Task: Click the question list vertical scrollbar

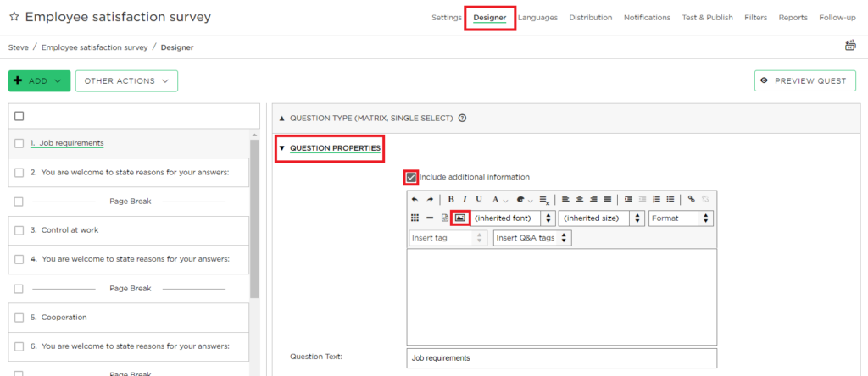Action: pos(254,218)
